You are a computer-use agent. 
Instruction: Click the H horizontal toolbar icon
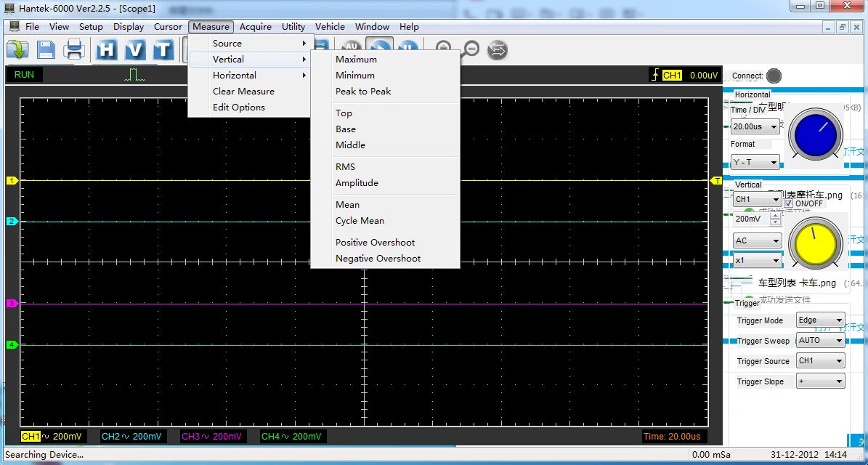107,49
